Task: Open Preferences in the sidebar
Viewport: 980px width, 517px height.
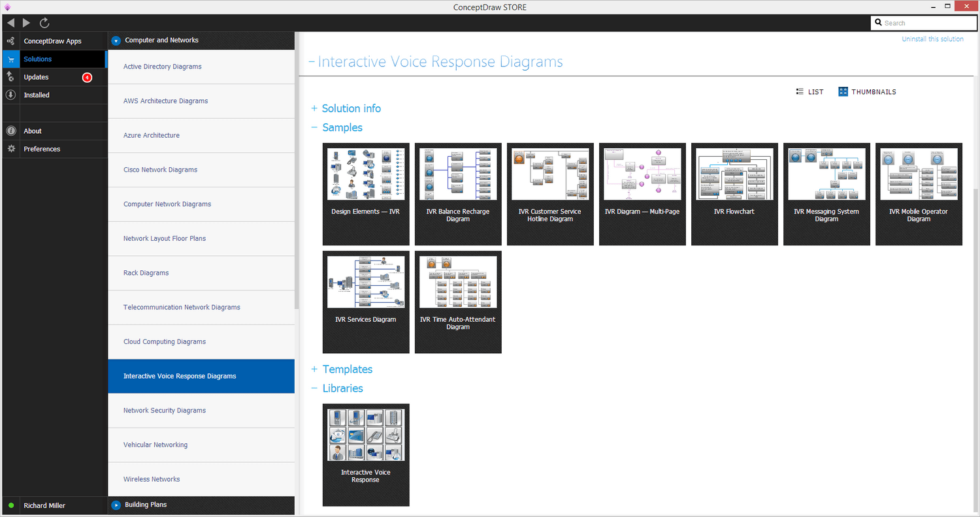Action: click(53, 149)
